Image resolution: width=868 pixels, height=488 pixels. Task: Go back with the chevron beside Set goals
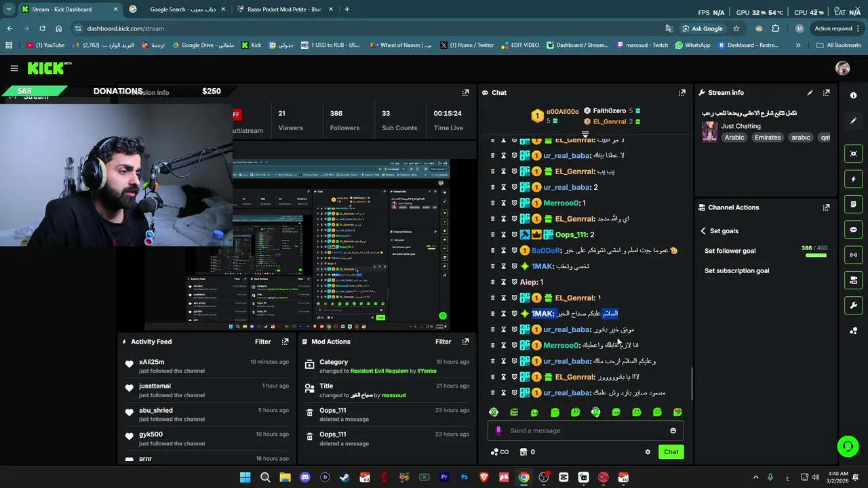[x=703, y=231]
